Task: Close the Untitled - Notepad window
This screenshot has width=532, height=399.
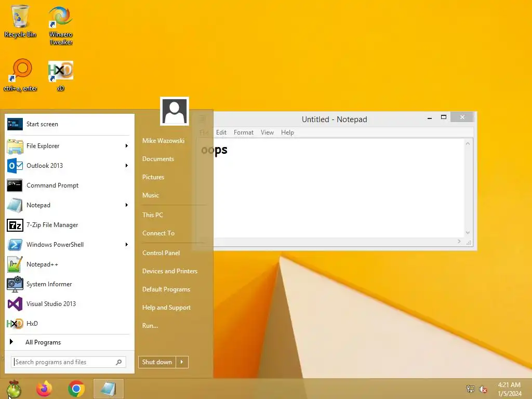Action: (x=462, y=117)
